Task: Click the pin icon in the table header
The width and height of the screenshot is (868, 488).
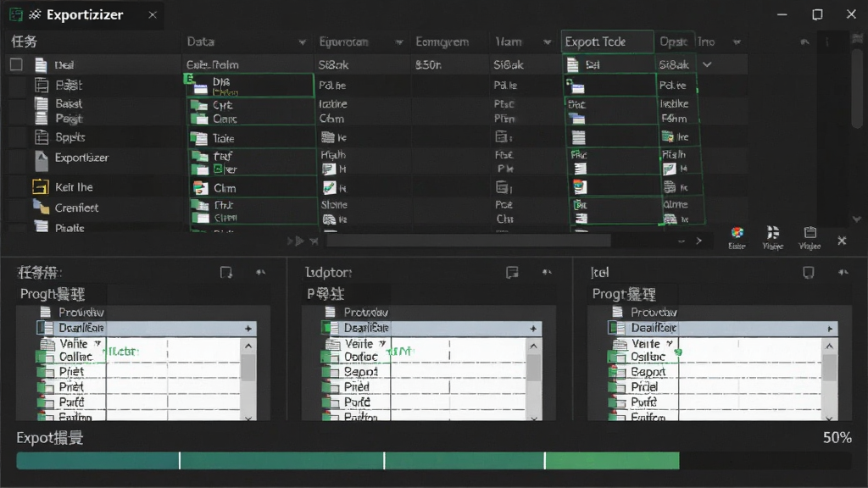Action: coord(805,42)
